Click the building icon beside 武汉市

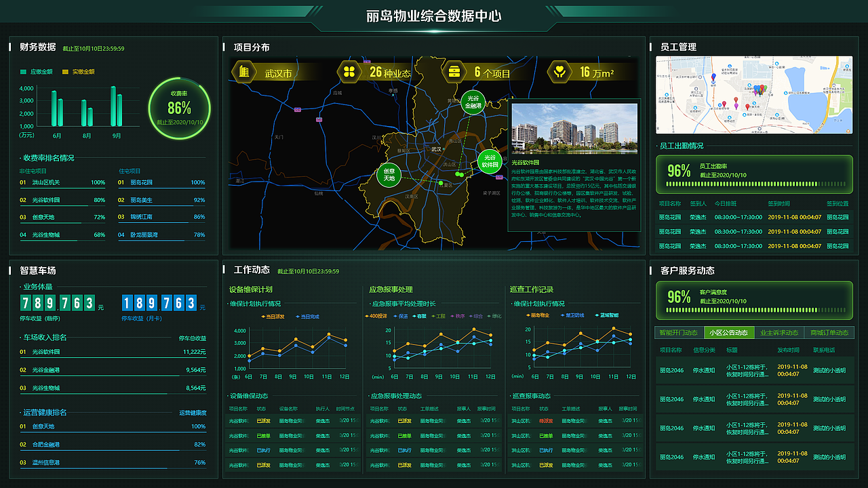[243, 71]
